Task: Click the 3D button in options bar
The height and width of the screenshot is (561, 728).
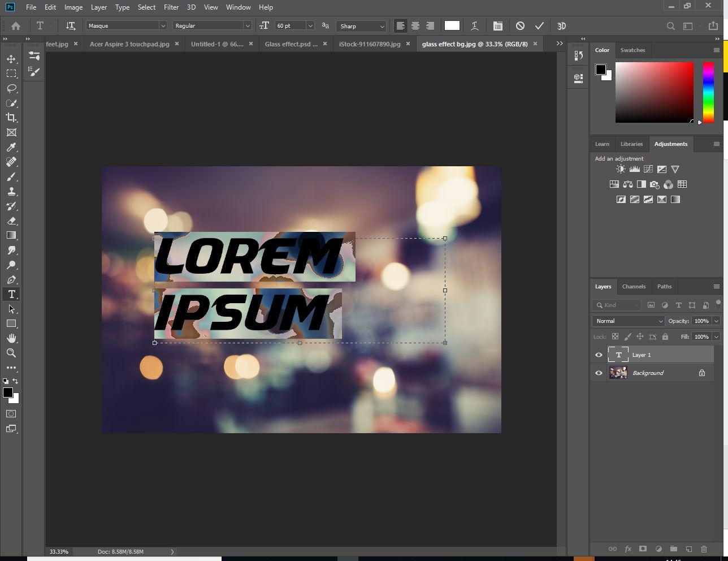Action: point(562,26)
